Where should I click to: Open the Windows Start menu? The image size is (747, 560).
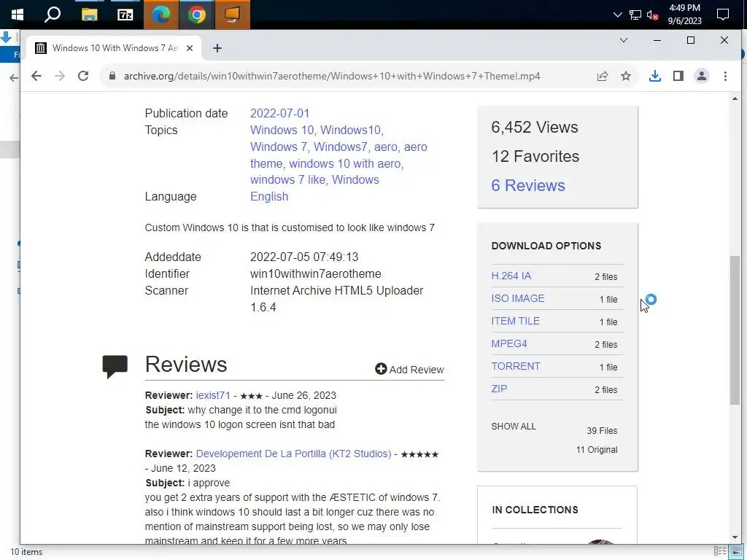18,15
